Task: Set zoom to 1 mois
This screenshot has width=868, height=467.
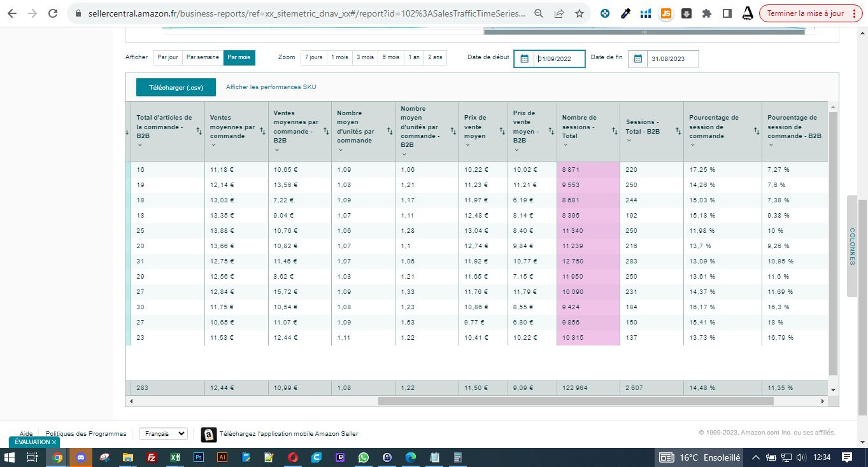Action: click(339, 57)
